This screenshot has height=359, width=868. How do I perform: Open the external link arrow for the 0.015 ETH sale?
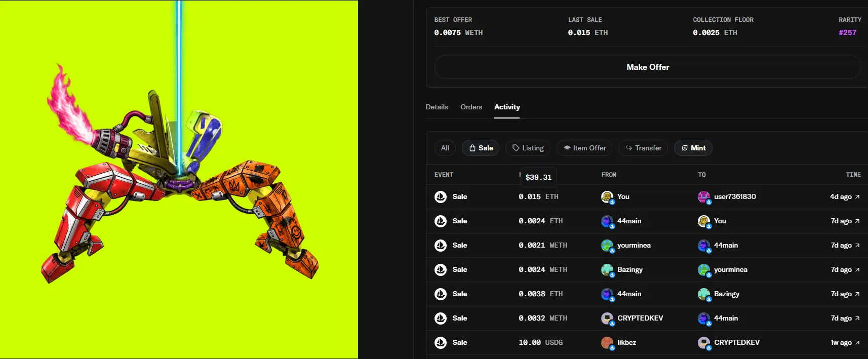857,197
